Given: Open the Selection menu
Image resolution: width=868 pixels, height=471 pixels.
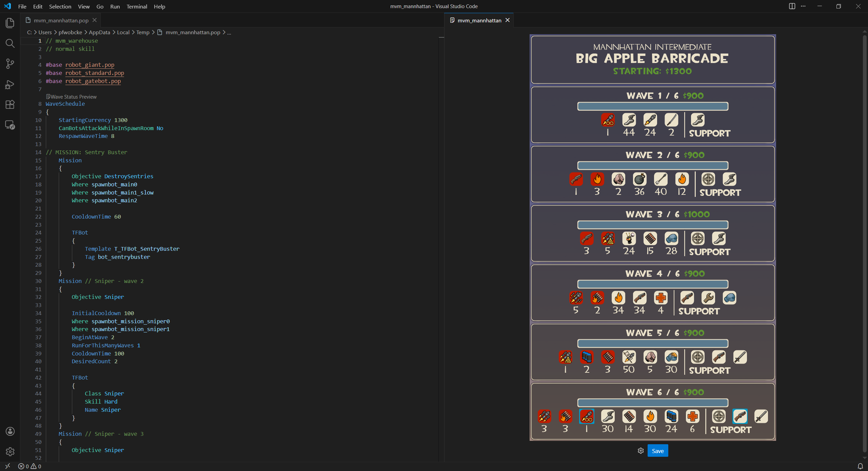Looking at the screenshot, I should 60,6.
